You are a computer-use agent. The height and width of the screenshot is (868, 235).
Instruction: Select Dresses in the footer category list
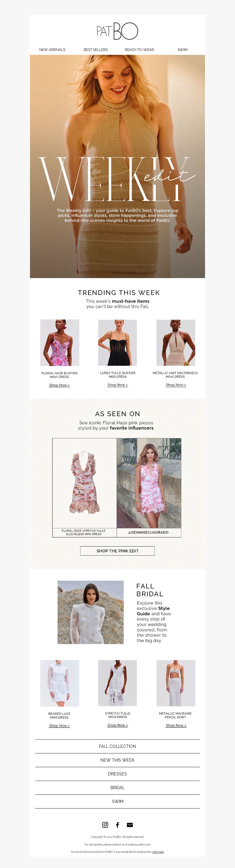pyautogui.click(x=117, y=774)
